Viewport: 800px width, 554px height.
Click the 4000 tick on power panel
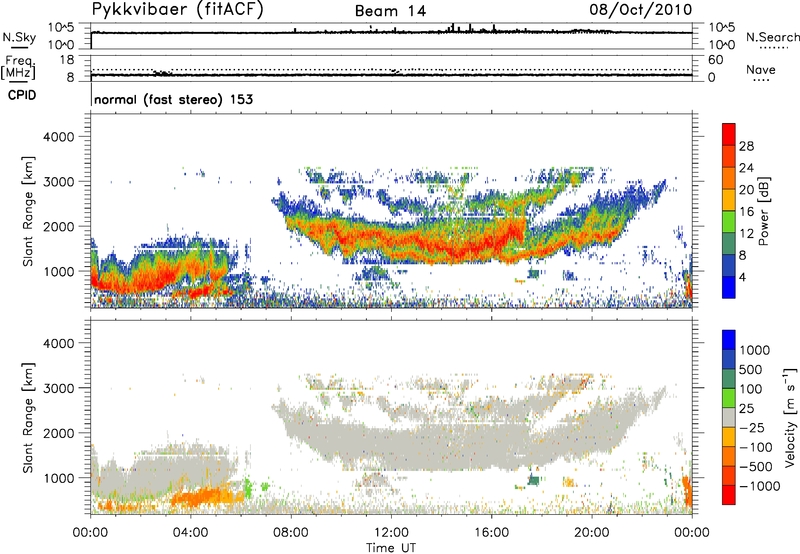59,137
